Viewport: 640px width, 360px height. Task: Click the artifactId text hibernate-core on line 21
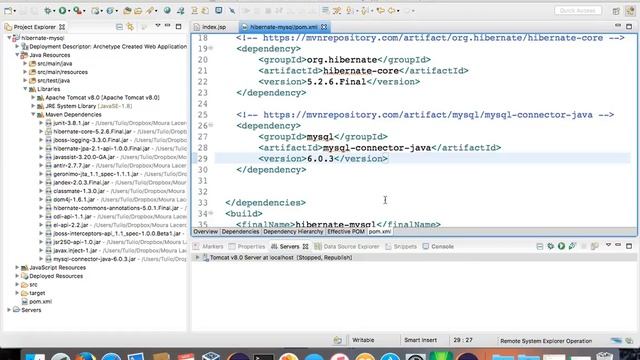point(361,71)
